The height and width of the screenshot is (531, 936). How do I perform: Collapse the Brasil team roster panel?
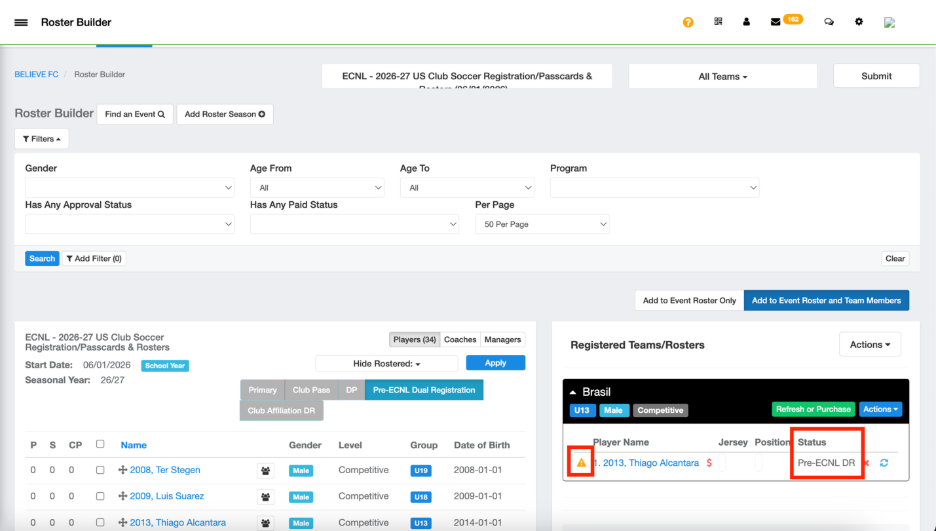pyautogui.click(x=573, y=393)
